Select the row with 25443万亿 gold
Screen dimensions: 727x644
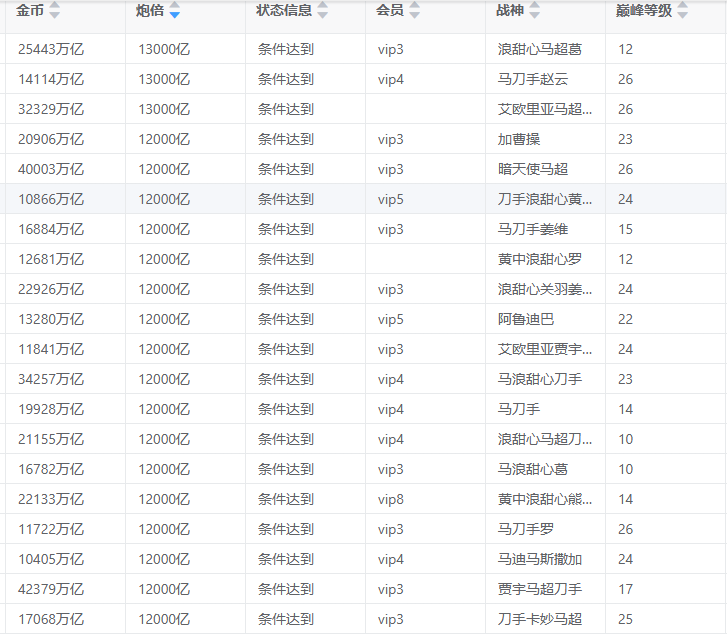click(51, 49)
